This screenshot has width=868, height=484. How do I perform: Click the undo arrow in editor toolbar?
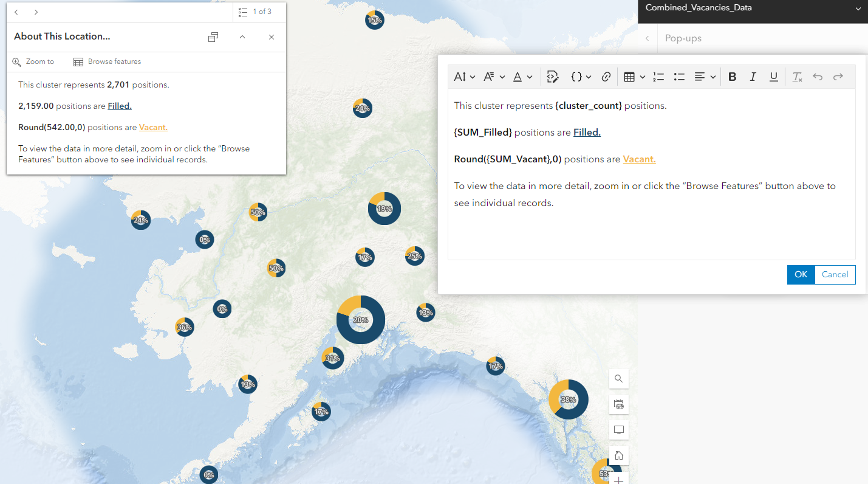coord(818,77)
